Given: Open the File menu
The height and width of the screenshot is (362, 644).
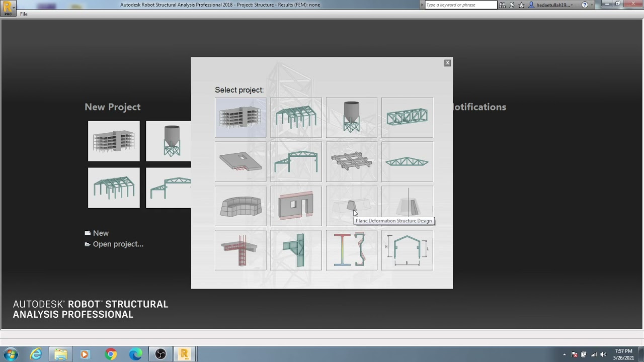Looking at the screenshot, I should (24, 14).
